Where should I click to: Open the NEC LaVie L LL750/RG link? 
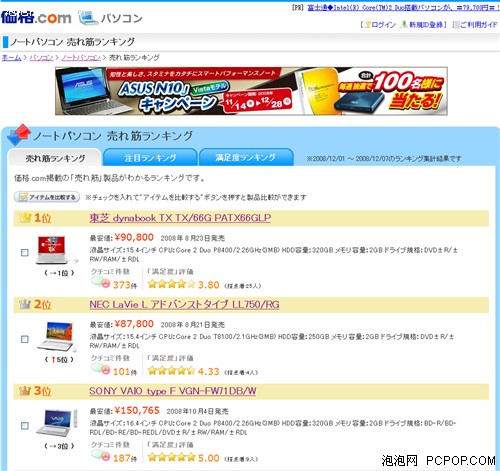pos(184,305)
